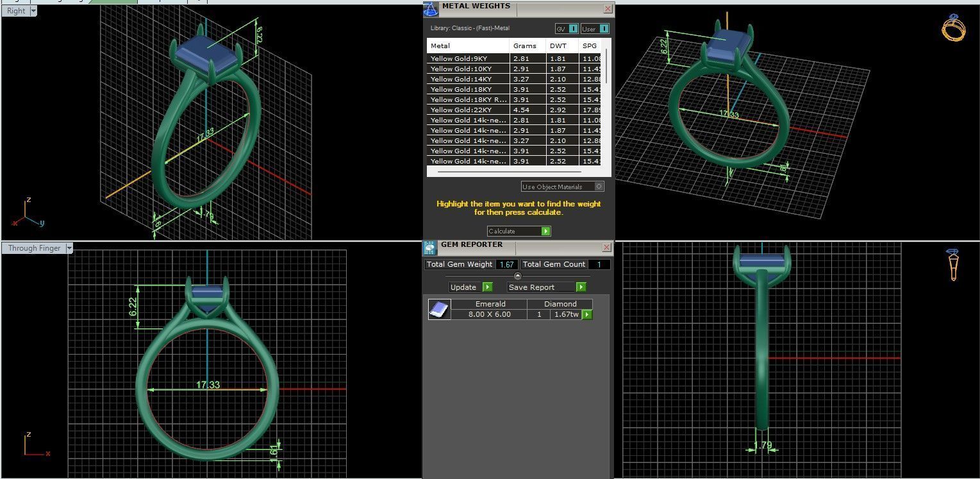The image size is (980, 479).
Task: Click the 3.27 grams value for 14KY
Action: pyautogui.click(x=521, y=79)
